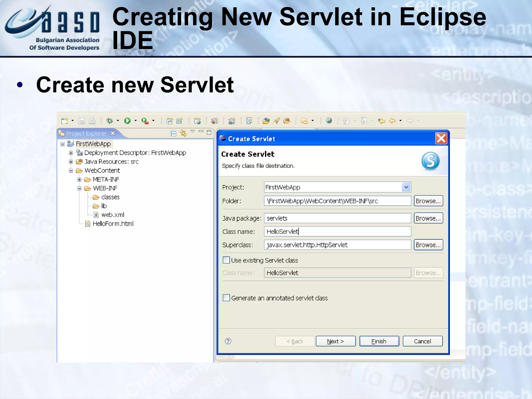Click Last Edit Location arrow icon
The width and height of the screenshot is (532, 399).
tap(381, 121)
